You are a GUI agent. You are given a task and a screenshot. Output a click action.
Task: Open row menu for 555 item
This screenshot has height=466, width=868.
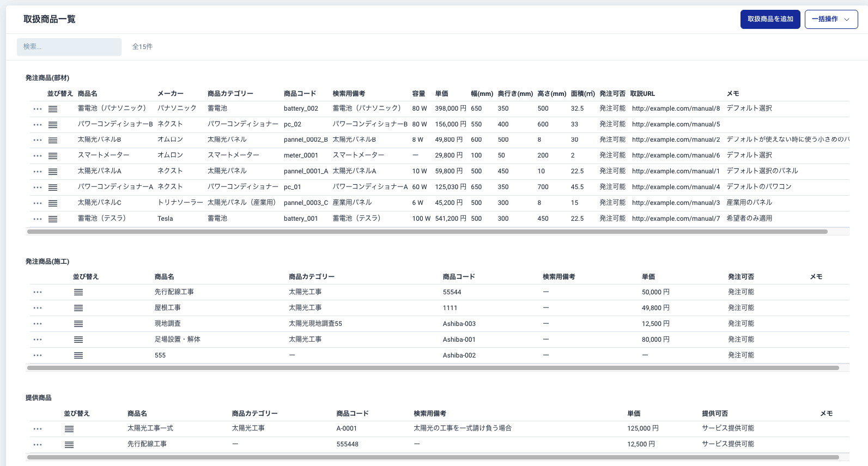pyautogui.click(x=38, y=355)
